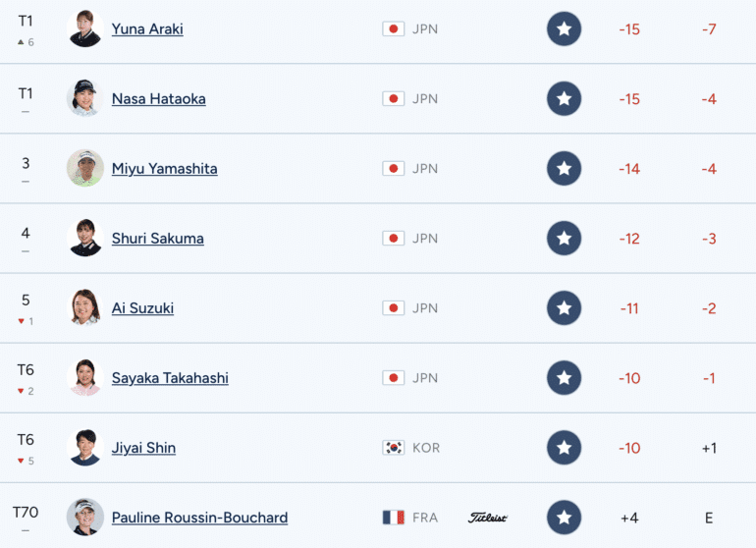Open the Shuri Sakuma name link
The image size is (756, 548).
(157, 239)
